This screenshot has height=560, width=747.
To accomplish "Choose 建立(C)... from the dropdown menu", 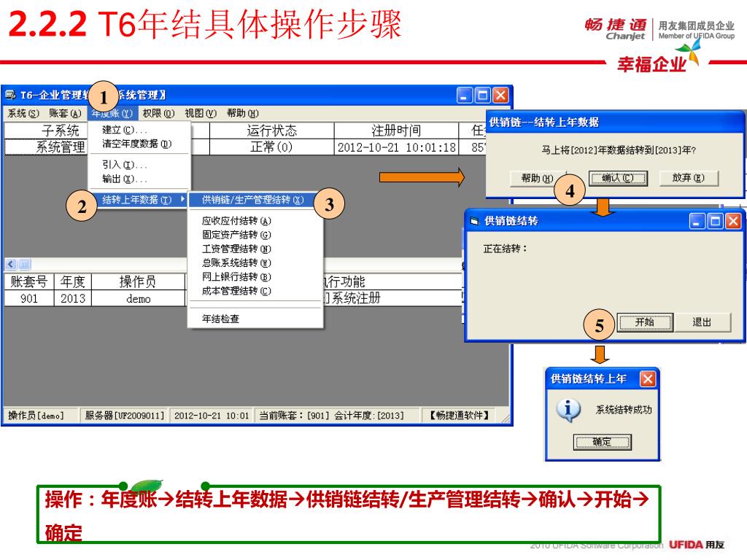I will coord(139,130).
